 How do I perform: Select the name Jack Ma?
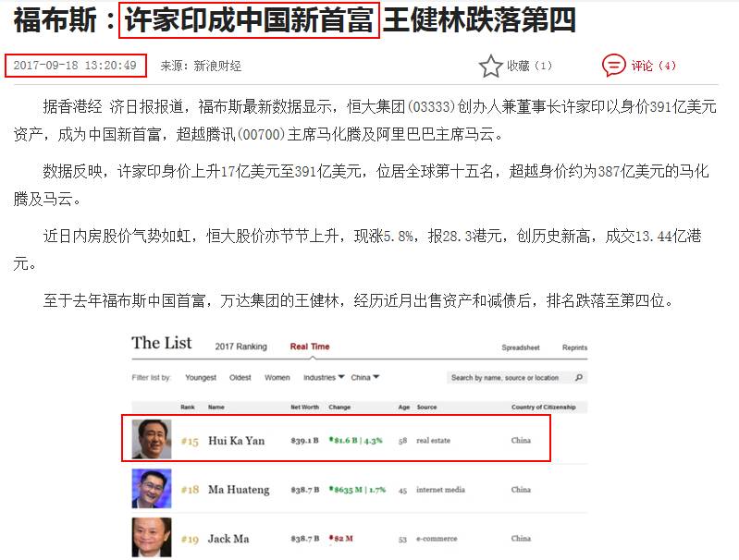[x=228, y=539]
